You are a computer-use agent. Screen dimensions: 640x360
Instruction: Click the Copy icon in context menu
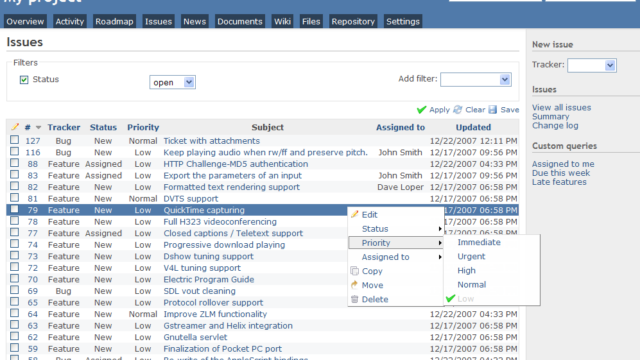(354, 271)
